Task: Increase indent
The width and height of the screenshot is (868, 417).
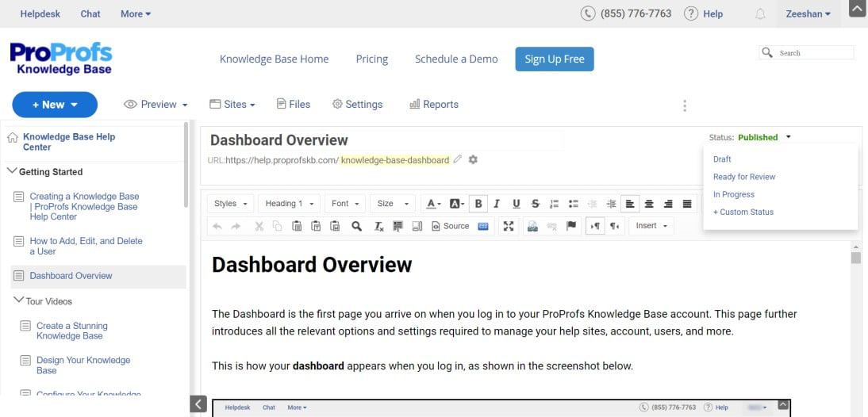Action: (x=611, y=204)
